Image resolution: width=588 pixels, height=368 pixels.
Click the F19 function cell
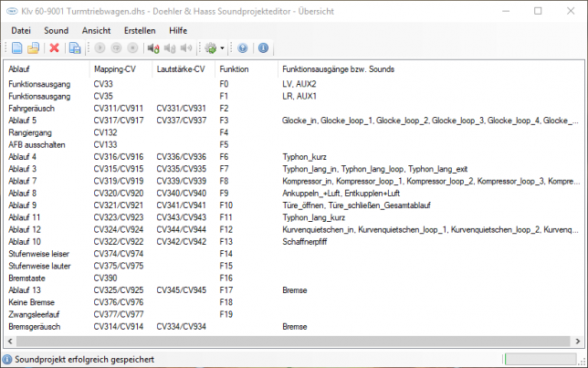click(x=226, y=314)
